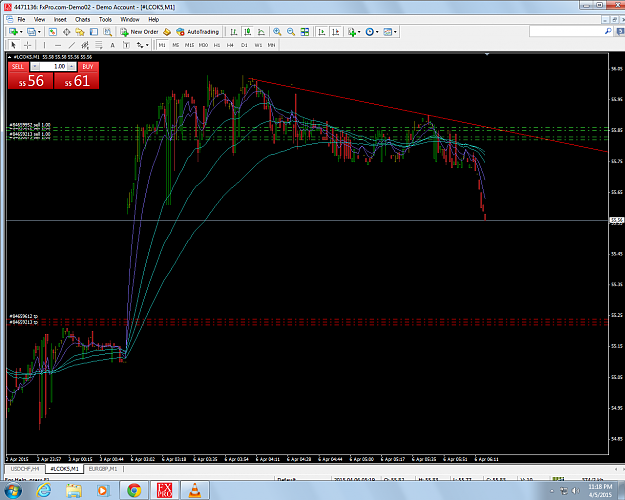Open the MetaEditor yellow book icon

(x=167, y=32)
